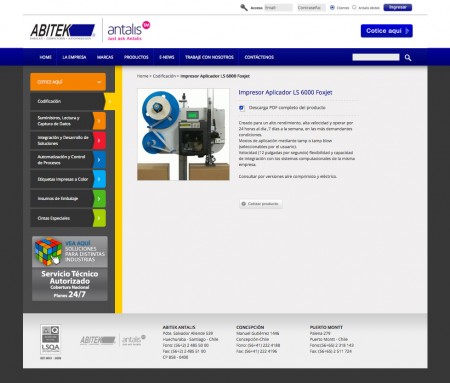Click the Email login input field
Image resolution: width=450 pixels, height=383 pixels.
278,7
